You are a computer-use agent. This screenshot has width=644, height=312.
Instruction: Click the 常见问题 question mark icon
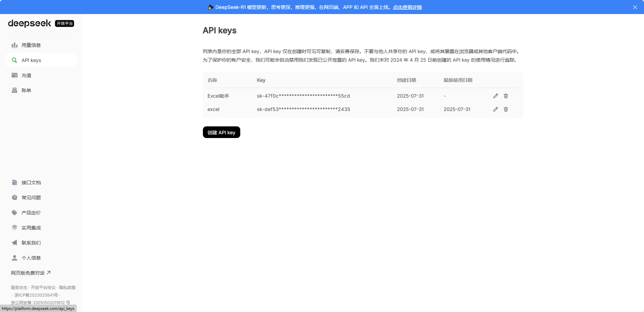[14, 198]
